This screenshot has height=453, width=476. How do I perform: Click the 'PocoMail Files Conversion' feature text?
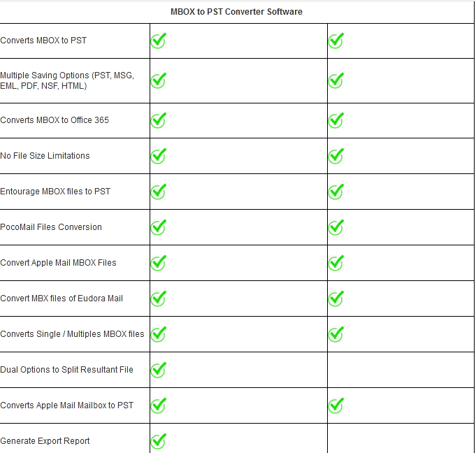[x=51, y=227]
